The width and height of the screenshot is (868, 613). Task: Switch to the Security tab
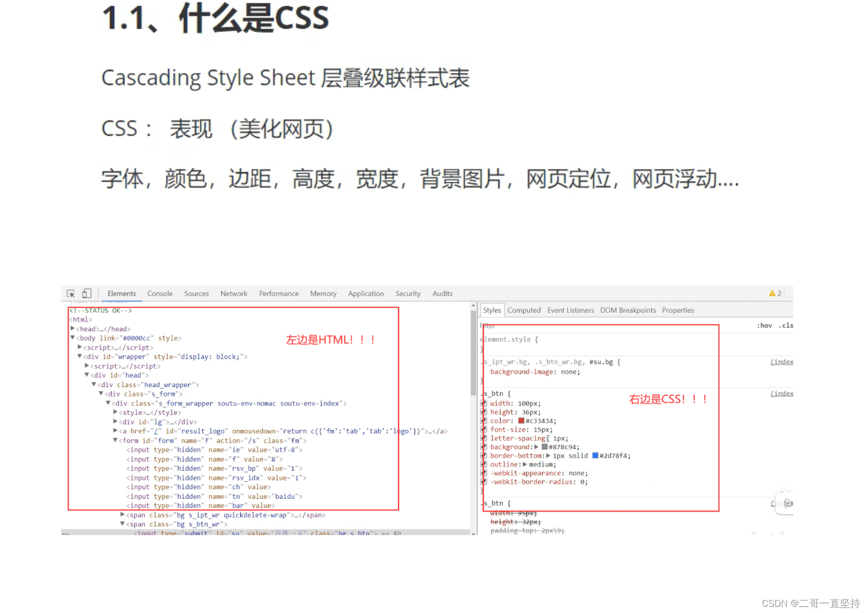[408, 293]
